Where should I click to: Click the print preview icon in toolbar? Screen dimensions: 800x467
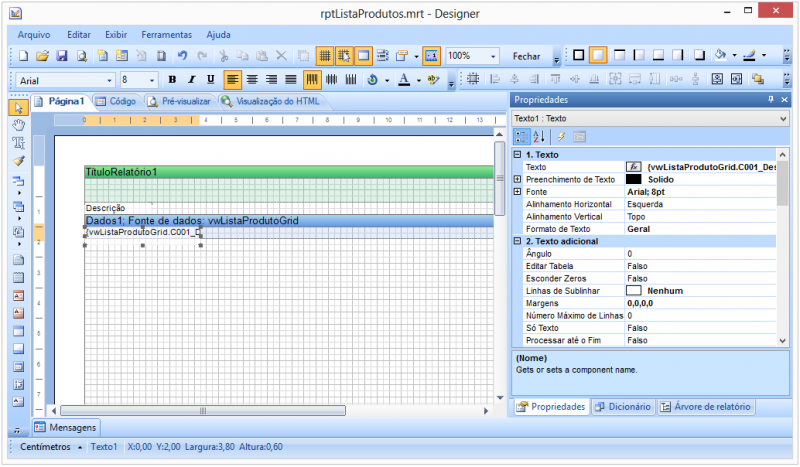(81, 56)
